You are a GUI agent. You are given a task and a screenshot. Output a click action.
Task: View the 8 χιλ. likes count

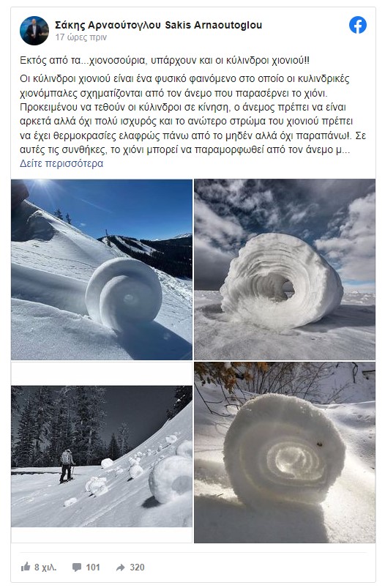point(45,567)
